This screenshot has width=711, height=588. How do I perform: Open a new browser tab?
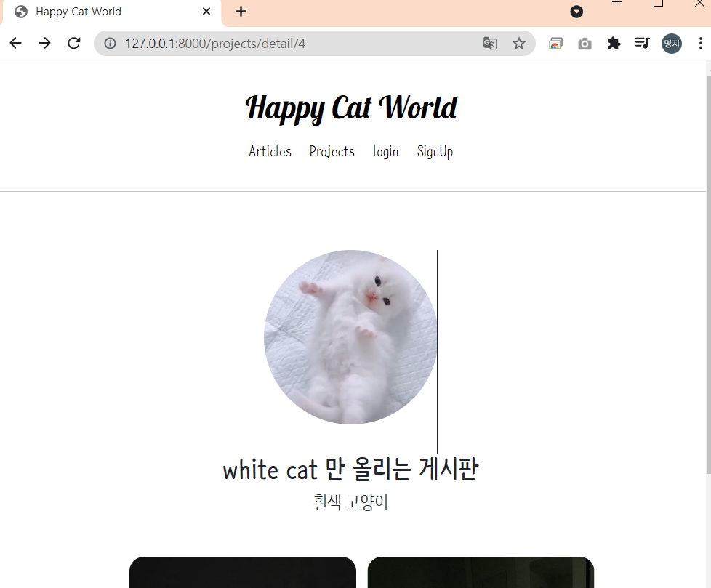click(241, 12)
